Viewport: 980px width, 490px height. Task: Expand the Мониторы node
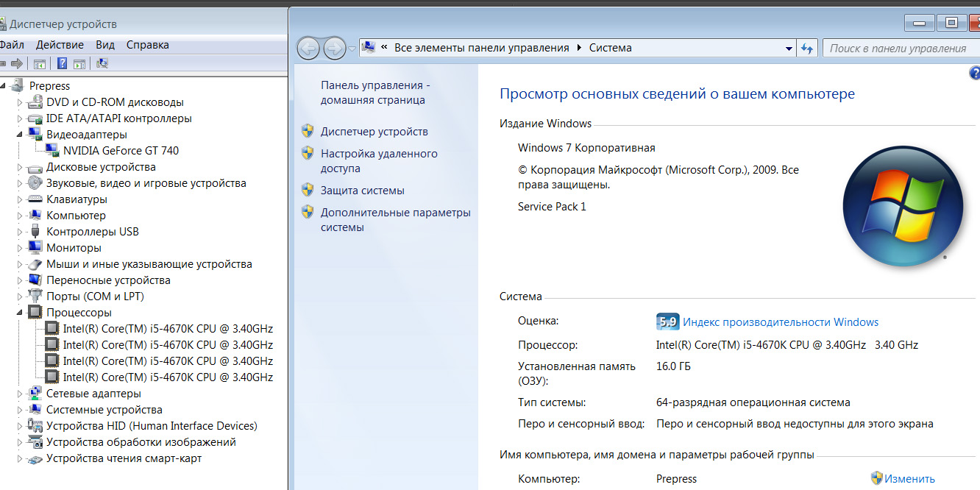[x=20, y=248]
